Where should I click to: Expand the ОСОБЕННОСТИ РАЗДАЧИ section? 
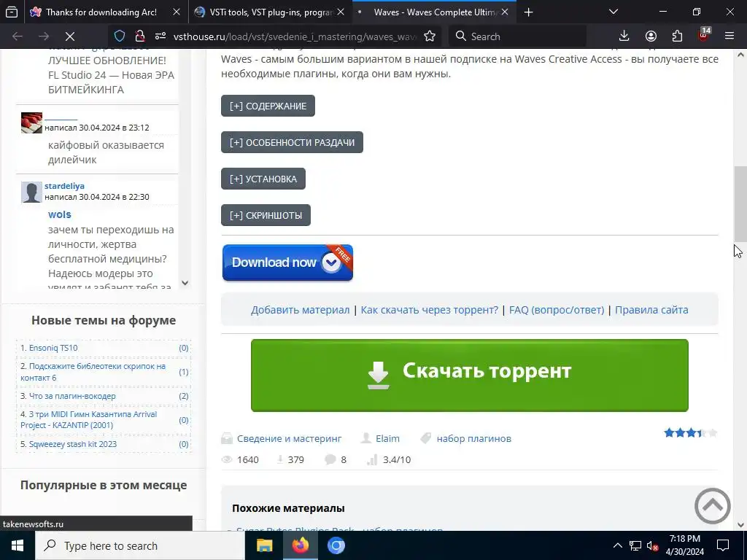292,142
